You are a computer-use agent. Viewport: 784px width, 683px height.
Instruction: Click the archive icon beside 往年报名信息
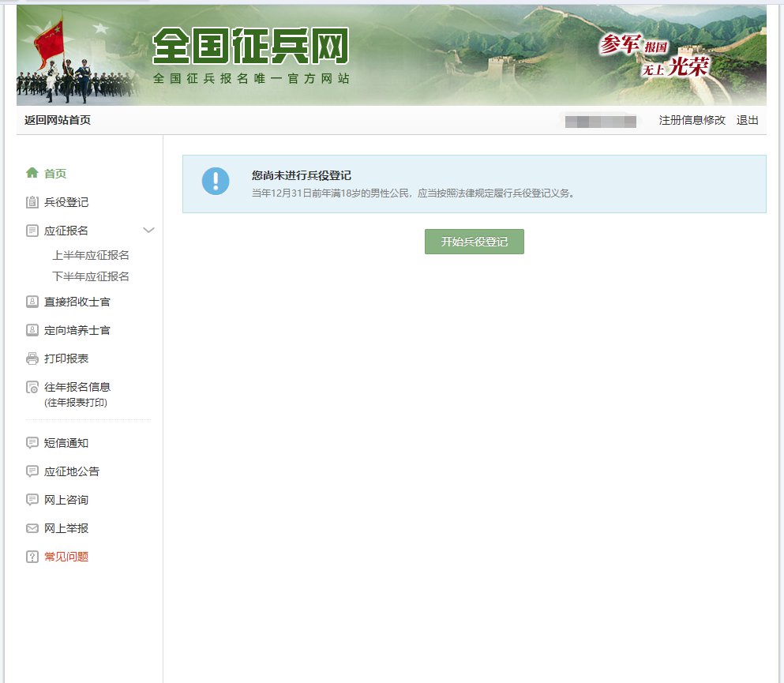point(32,387)
